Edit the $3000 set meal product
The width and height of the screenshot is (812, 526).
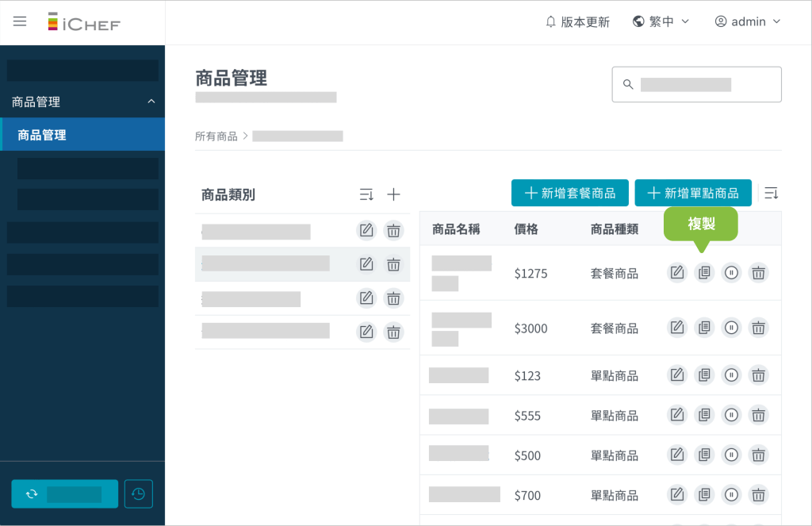click(x=676, y=328)
